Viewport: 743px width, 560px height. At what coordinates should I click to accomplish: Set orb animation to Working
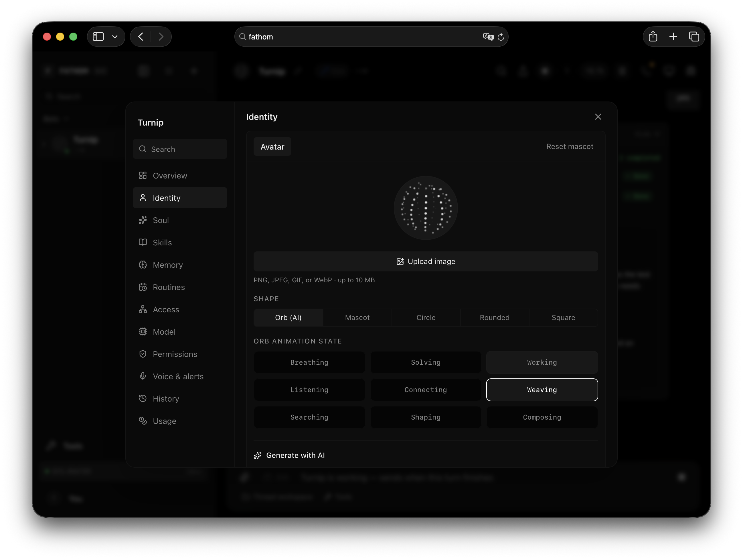[x=542, y=362]
